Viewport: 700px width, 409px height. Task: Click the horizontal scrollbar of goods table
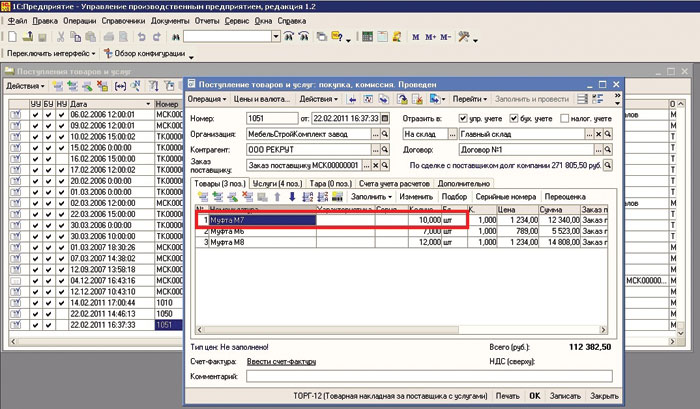(401, 330)
